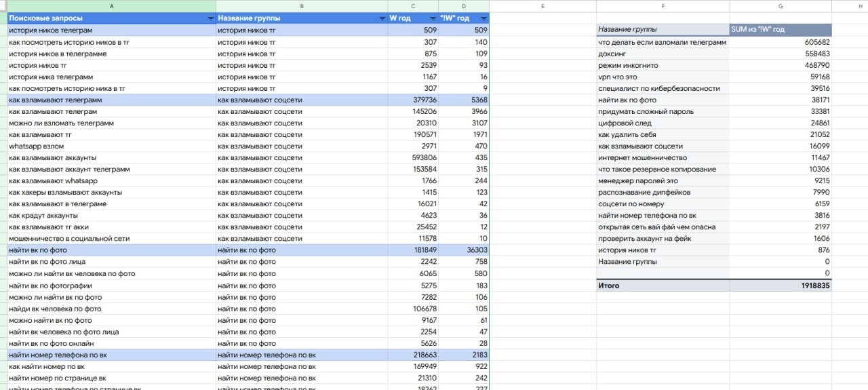
Task: Select column F header
Action: (x=663, y=6)
